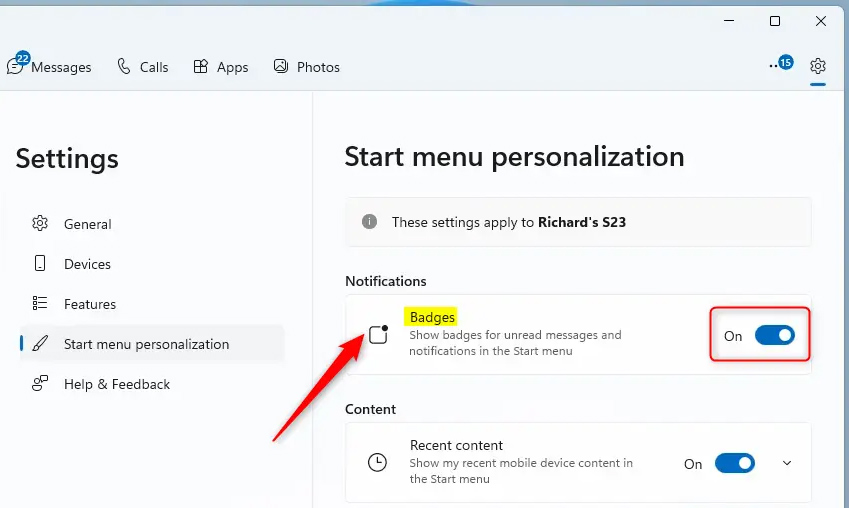This screenshot has height=508, width=849.
Task: Maximize the Phone Link window
Action: click(775, 21)
